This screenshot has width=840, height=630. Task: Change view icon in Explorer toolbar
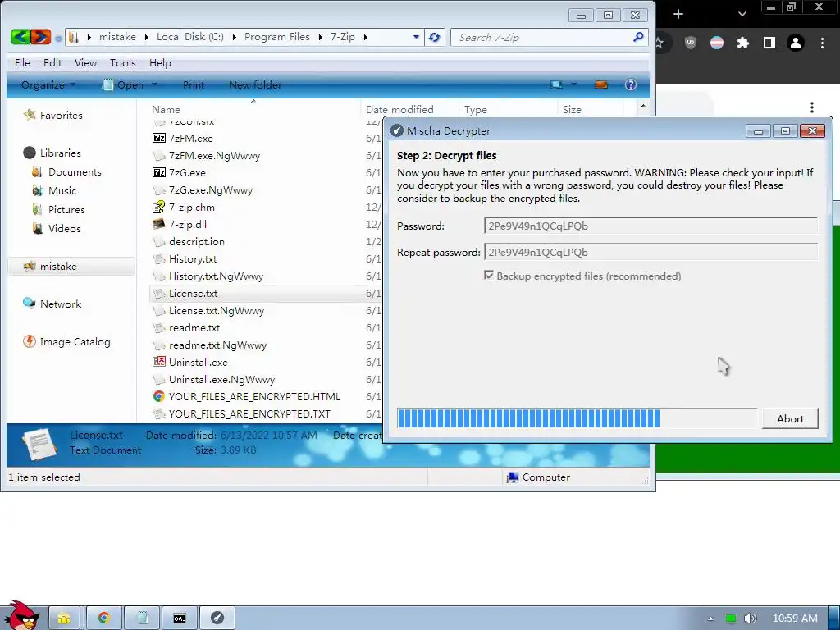tap(557, 84)
